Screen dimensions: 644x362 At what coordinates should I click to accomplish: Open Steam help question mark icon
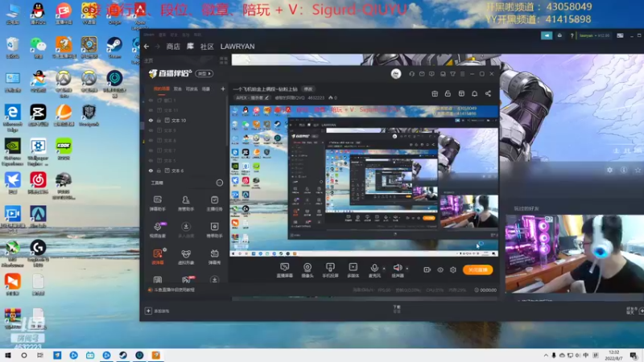click(x=572, y=35)
